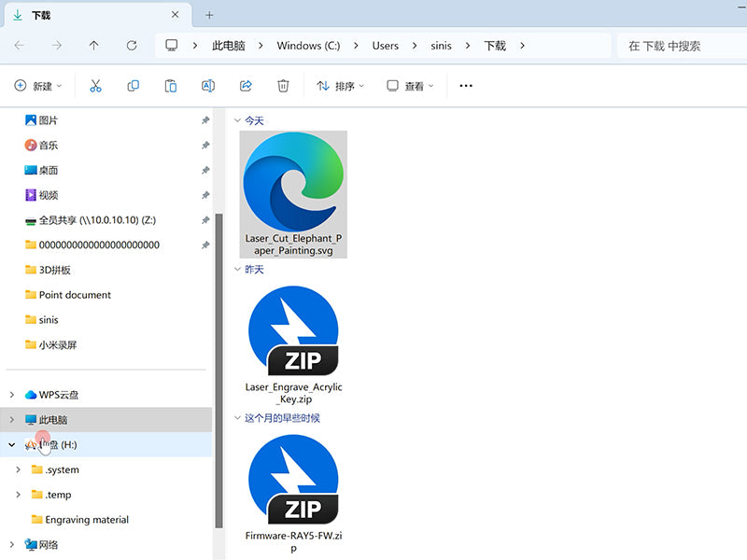Unpin 全员共享 network drive via pin icon

click(x=205, y=220)
